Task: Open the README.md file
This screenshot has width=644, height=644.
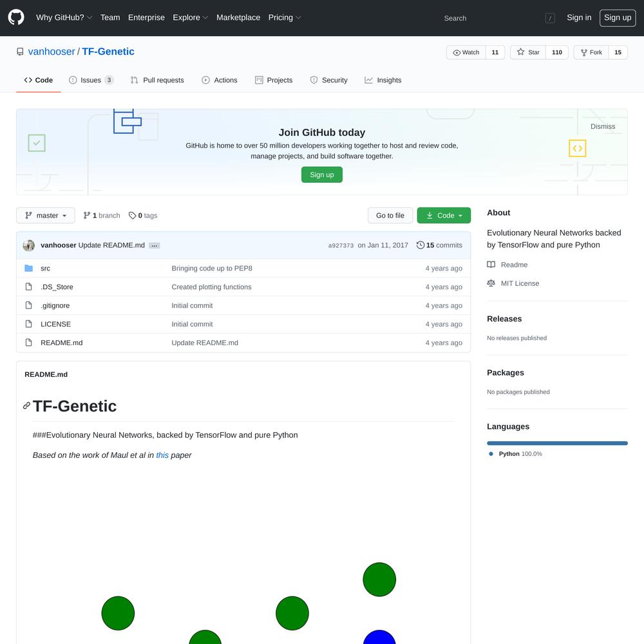Action: (x=62, y=343)
